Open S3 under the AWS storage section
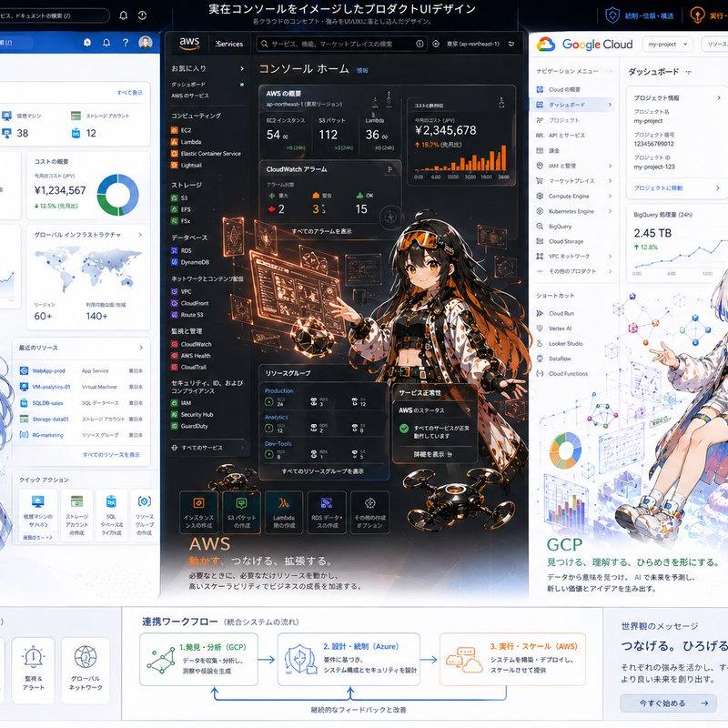Viewport: 728px width, 728px height. [185, 197]
